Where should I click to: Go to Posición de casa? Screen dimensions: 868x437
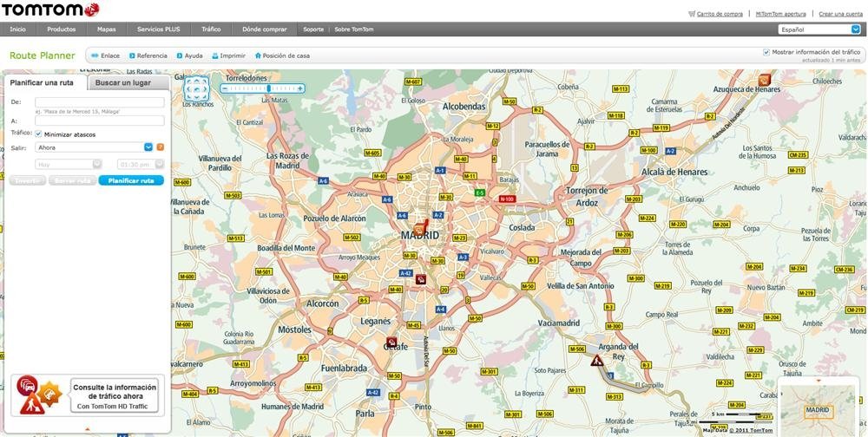(282, 55)
